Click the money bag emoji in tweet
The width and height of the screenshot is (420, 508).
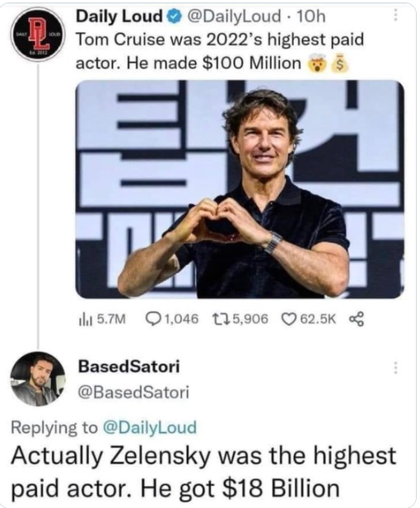[340, 63]
